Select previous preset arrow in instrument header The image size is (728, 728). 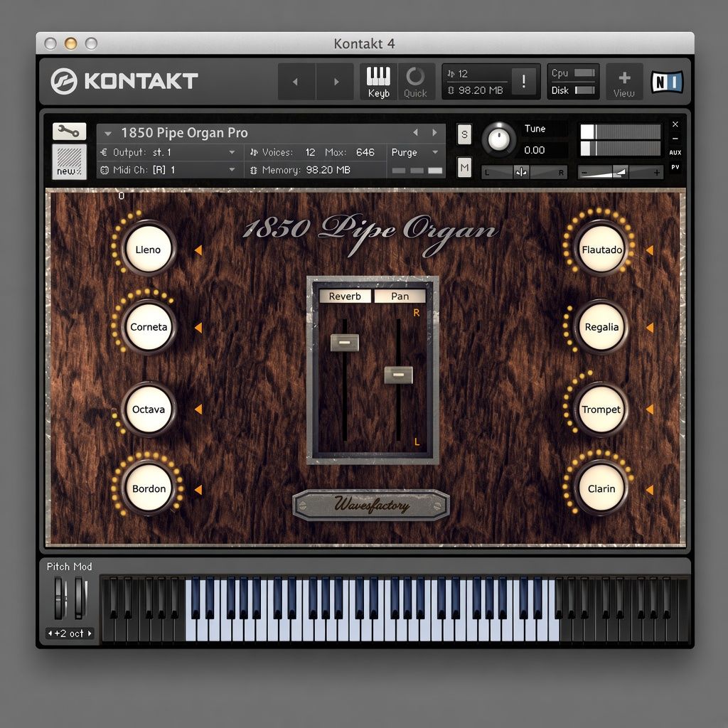415,133
